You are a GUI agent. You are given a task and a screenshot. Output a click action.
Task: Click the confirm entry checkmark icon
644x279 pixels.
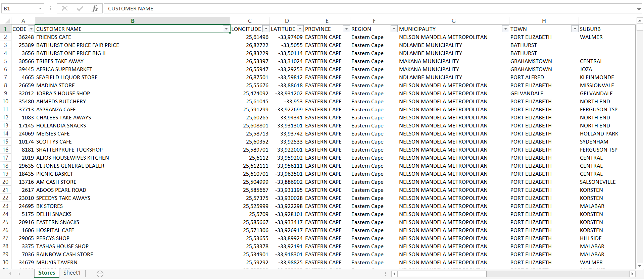pos(80,8)
